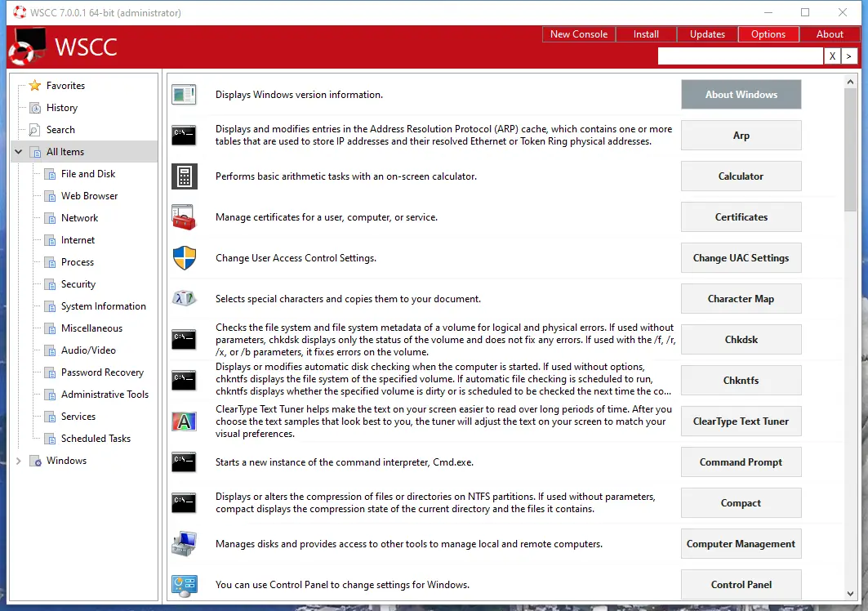Launch Character Map

point(741,299)
